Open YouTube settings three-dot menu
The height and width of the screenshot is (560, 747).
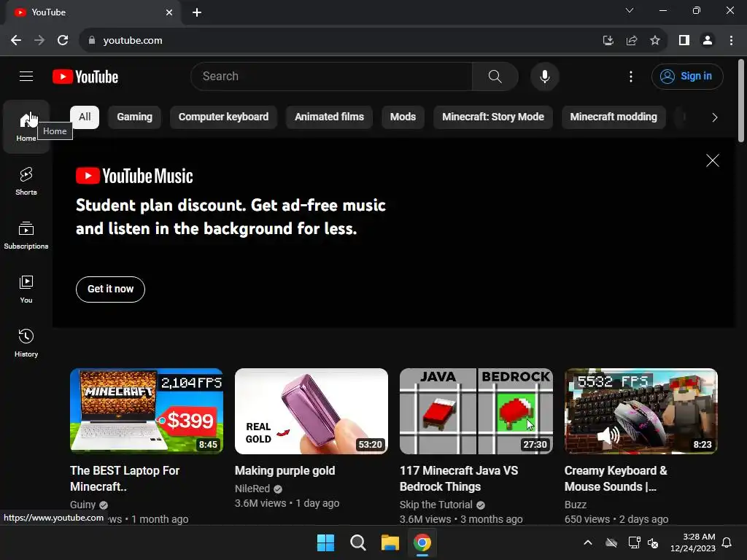click(631, 76)
